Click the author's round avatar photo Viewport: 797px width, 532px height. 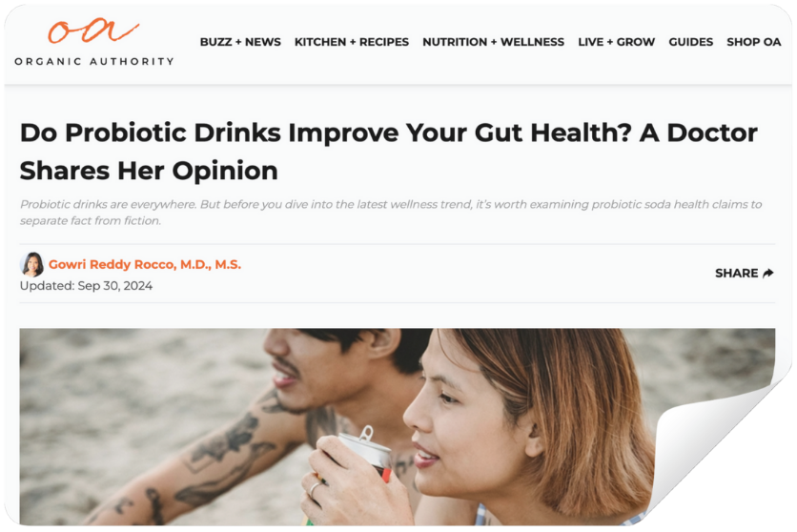pyautogui.click(x=32, y=265)
